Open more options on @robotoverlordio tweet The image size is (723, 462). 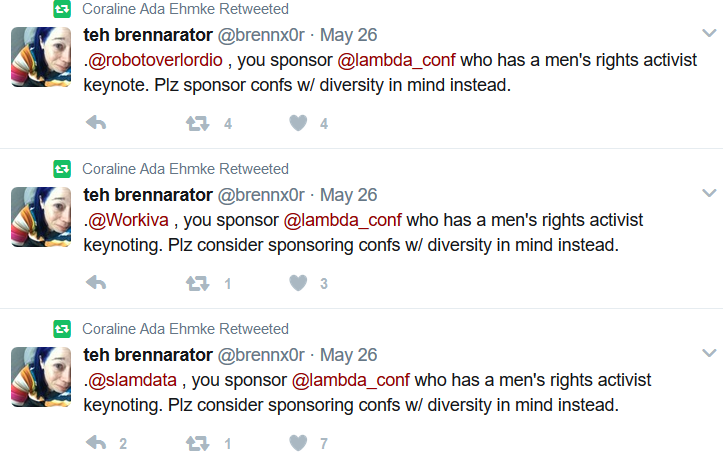709,33
